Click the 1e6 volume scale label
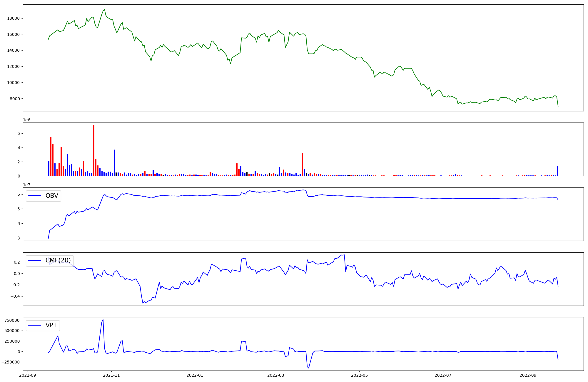The width and height of the screenshot is (588, 382). click(x=27, y=120)
